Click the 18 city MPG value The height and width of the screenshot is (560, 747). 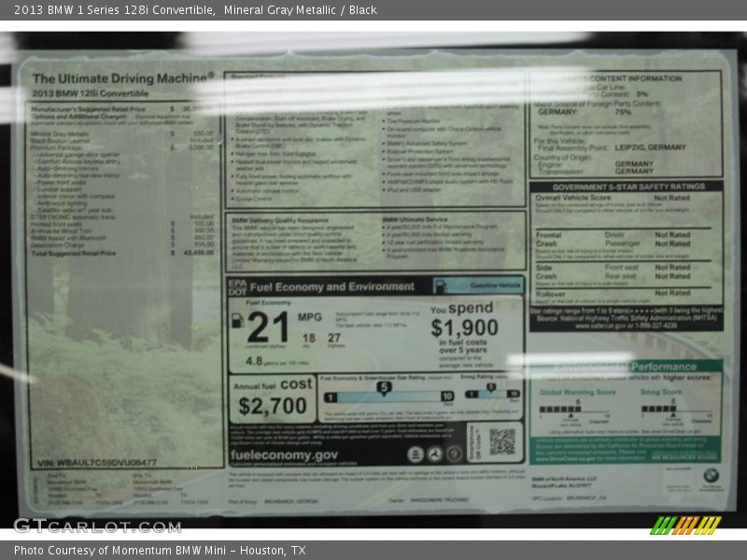pyautogui.click(x=309, y=338)
